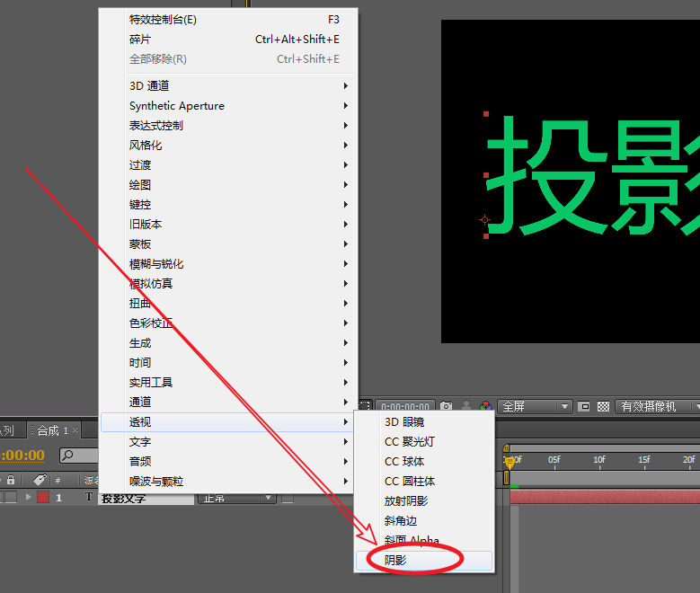This screenshot has height=593, width=700.
Task: Click the red layer duration bar
Action: pyautogui.click(x=605, y=497)
